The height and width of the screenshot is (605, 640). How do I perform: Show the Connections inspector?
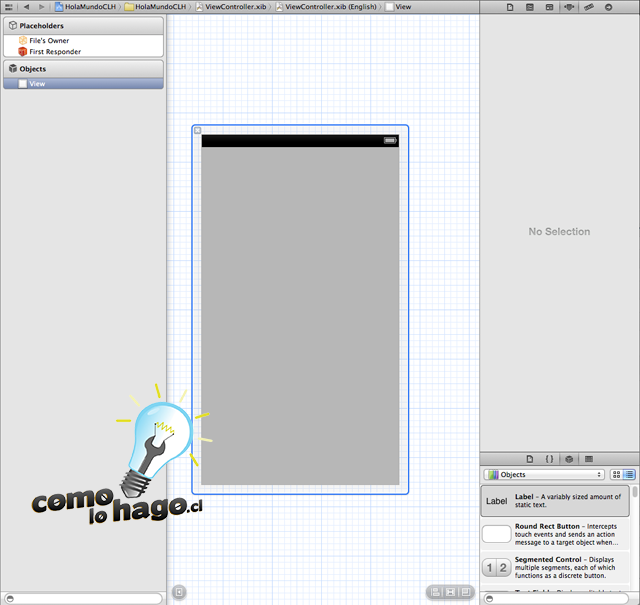(608, 7)
